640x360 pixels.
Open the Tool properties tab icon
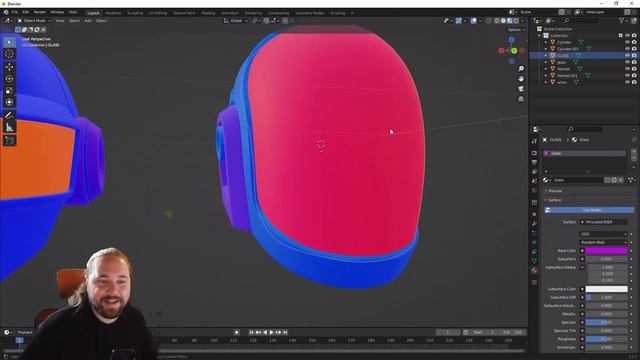pyautogui.click(x=534, y=141)
